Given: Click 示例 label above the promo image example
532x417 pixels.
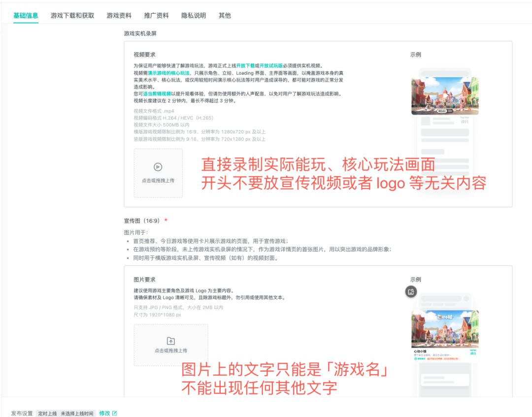Looking at the screenshot, I should 416,279.
